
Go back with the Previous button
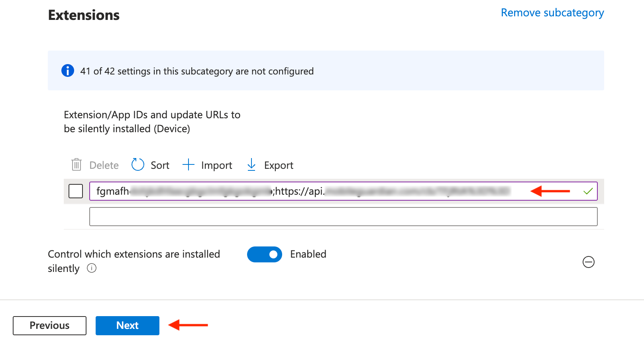click(49, 326)
